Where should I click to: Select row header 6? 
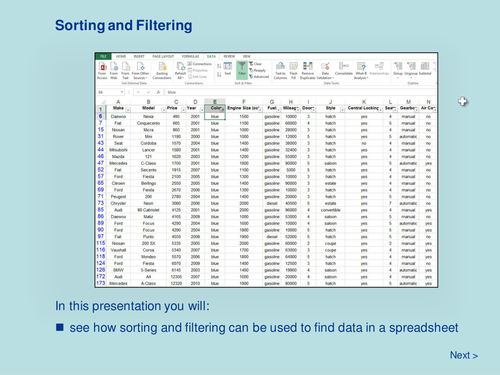pos(100,116)
